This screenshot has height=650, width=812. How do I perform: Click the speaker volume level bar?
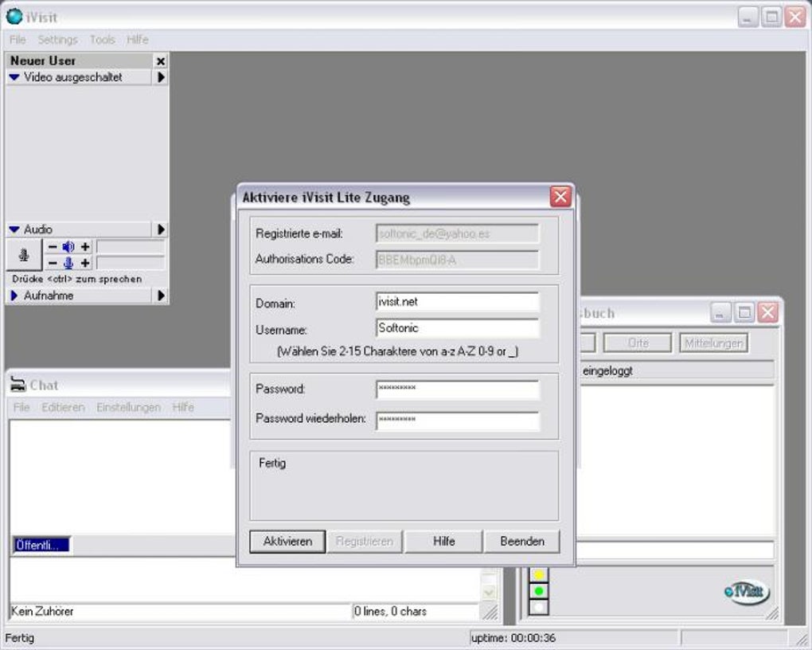click(131, 247)
